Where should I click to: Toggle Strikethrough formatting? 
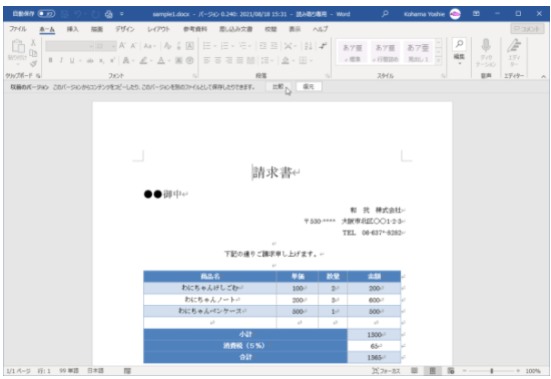(90, 60)
